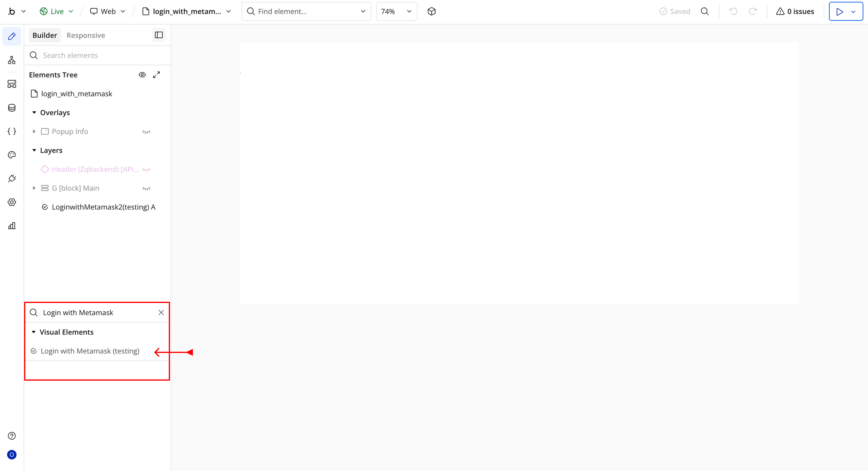Open the Logs chart icon
Viewport: 868px width, 471px height.
pos(12,226)
